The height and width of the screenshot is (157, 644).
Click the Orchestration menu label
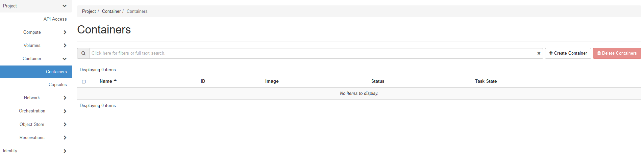[32, 111]
